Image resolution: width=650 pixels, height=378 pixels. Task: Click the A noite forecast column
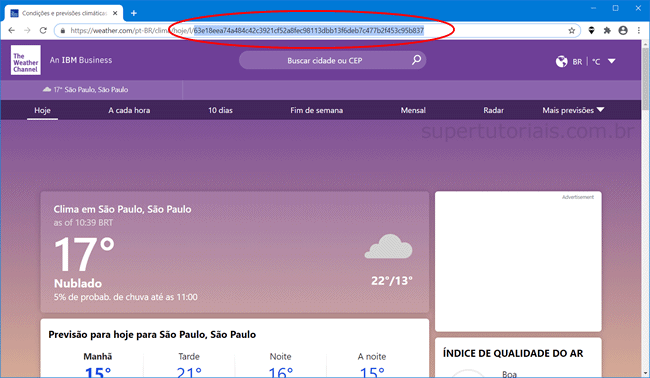pos(372,366)
